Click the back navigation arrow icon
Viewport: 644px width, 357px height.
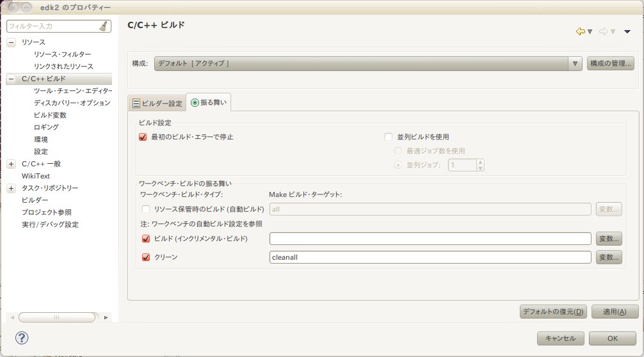(581, 31)
